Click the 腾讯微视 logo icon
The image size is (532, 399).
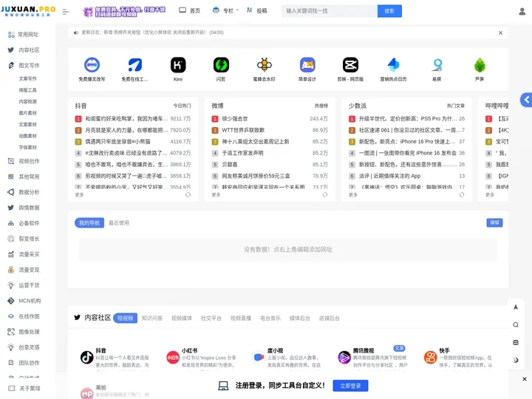tap(344, 358)
